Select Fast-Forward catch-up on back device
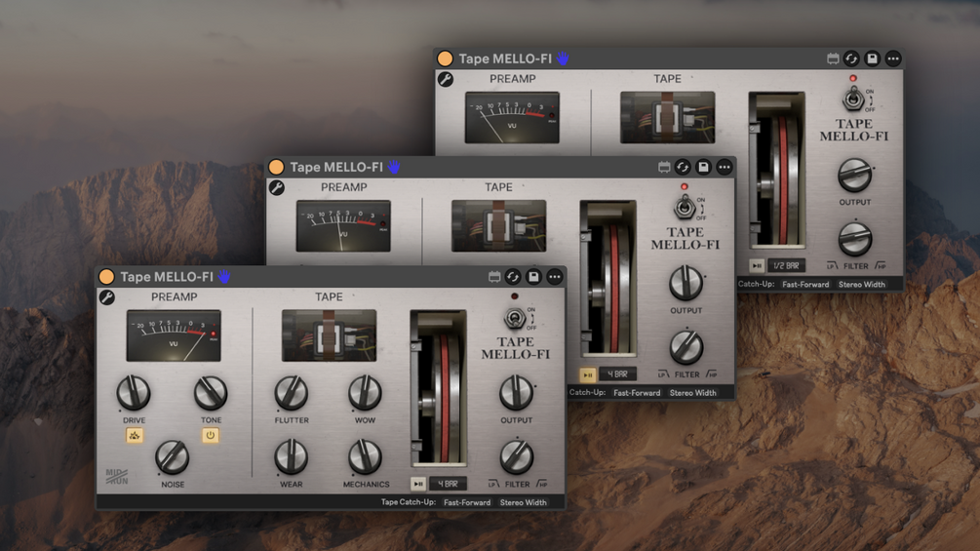The height and width of the screenshot is (551, 980). pos(805,284)
